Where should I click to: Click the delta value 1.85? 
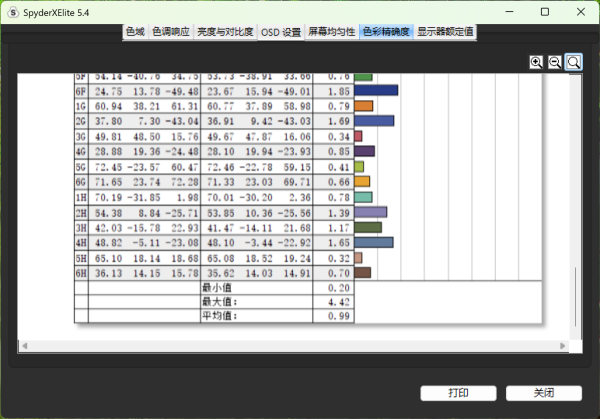pos(339,91)
